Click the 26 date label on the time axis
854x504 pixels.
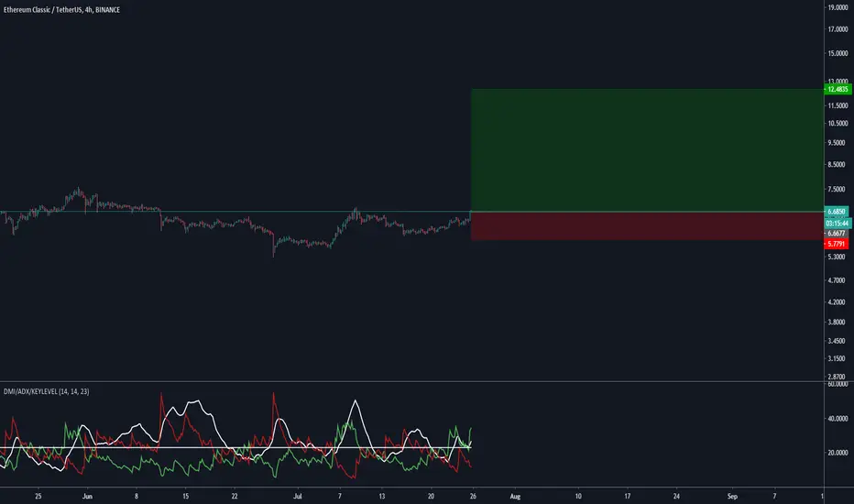pyautogui.click(x=473, y=497)
